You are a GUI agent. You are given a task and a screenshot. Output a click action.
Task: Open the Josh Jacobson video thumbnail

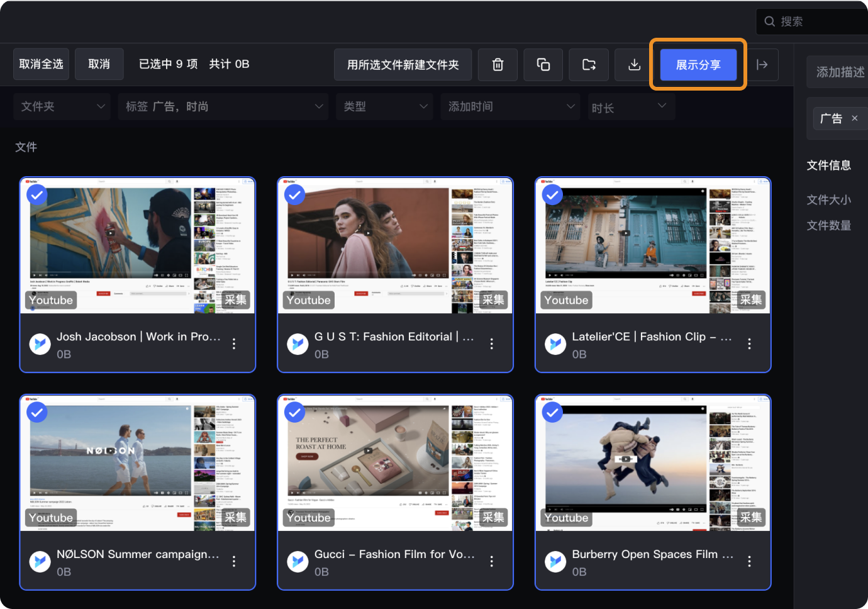[x=138, y=245]
